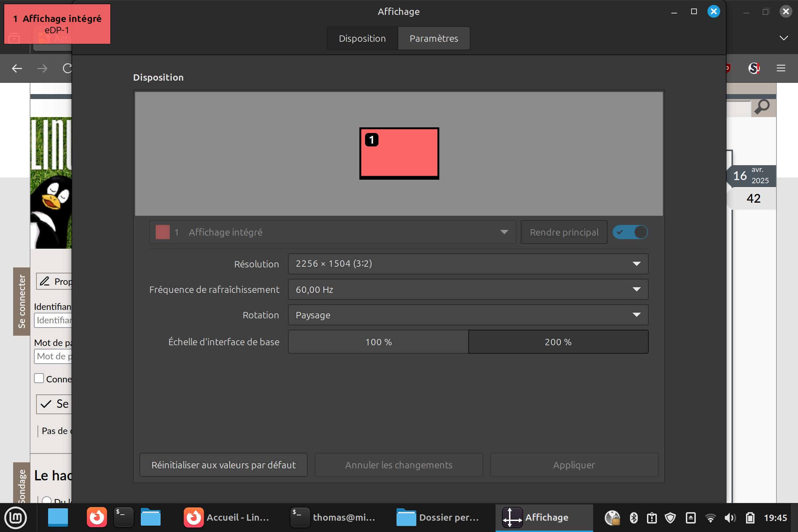Switch to the Paramètres tab
The height and width of the screenshot is (532, 798).
[x=434, y=38]
